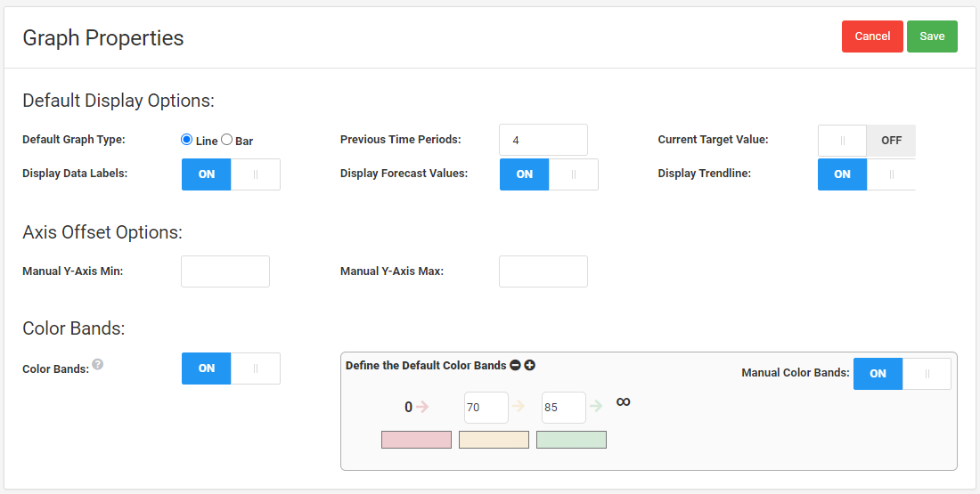Open the green color band swatch

[x=571, y=440]
